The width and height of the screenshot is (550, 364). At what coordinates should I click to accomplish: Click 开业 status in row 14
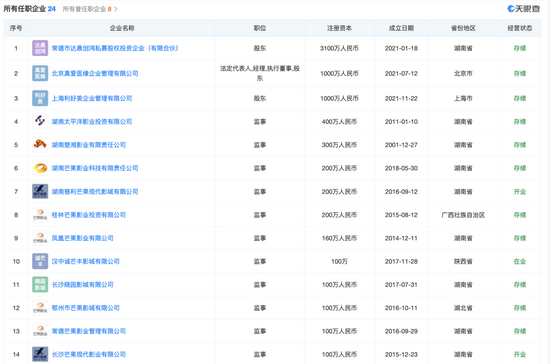click(520, 354)
